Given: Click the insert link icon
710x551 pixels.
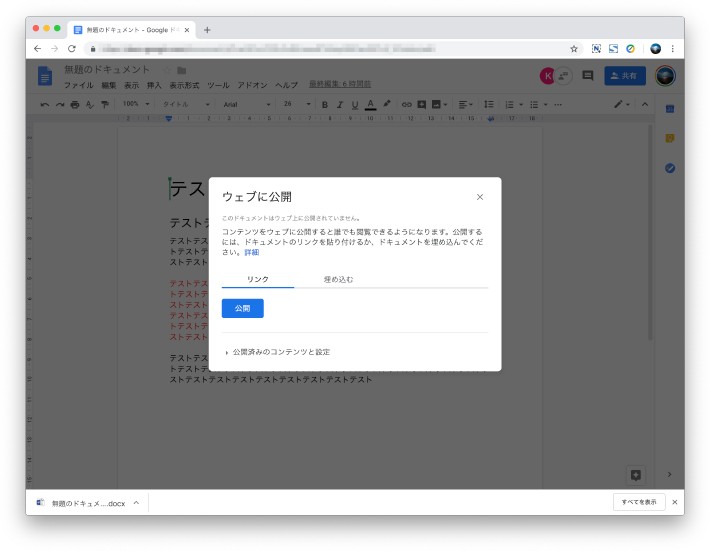Looking at the screenshot, I should coord(407,105).
